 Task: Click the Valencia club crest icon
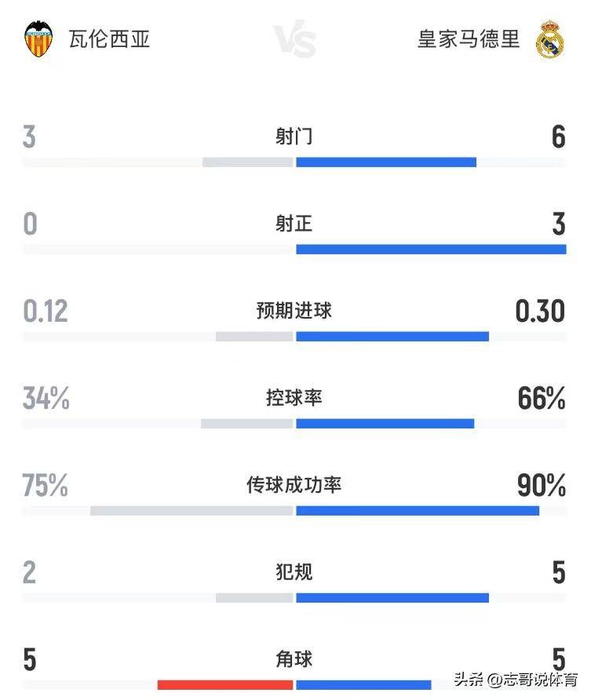[38, 39]
